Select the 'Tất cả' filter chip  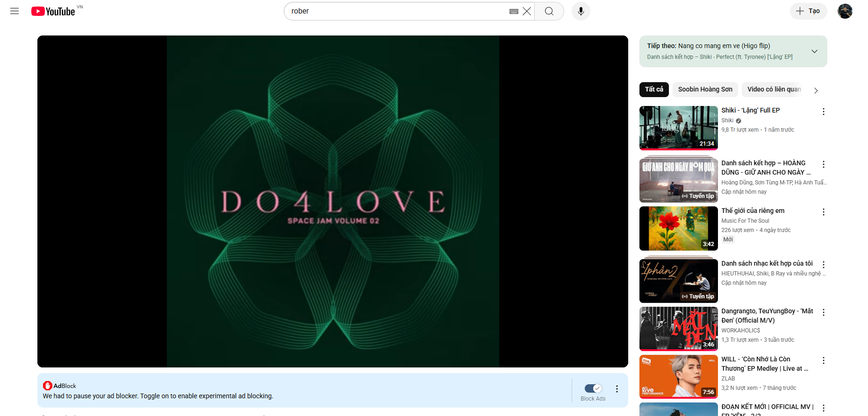click(654, 89)
